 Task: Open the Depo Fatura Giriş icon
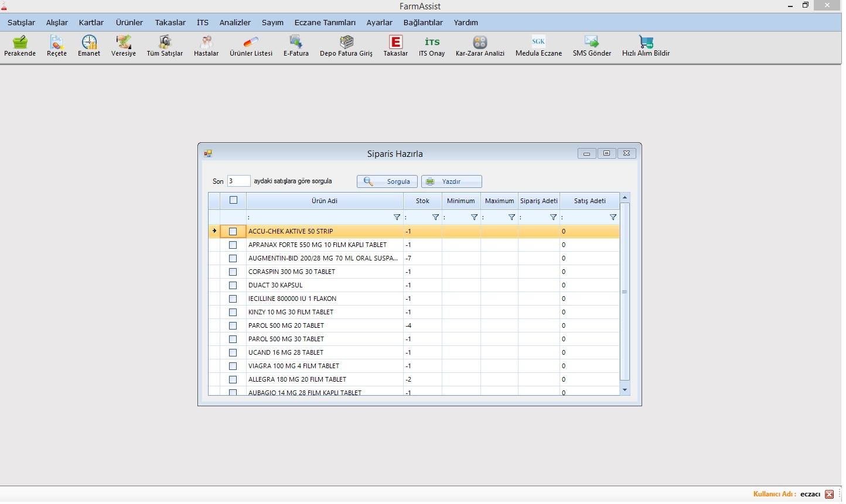346,42
